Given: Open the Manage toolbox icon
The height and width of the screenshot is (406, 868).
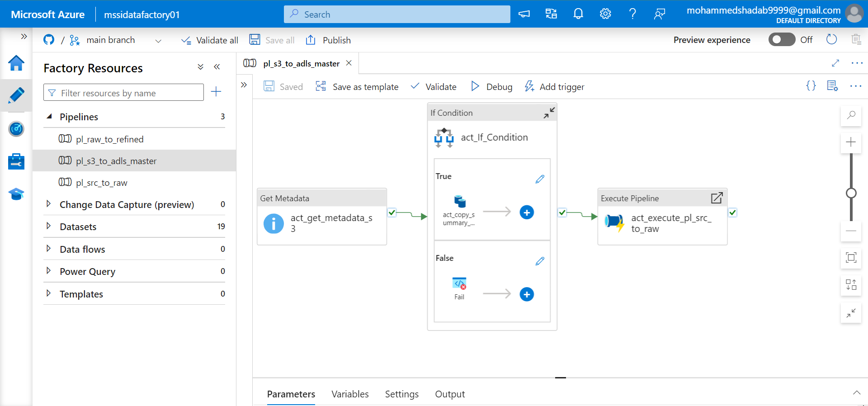Looking at the screenshot, I should pos(16,161).
